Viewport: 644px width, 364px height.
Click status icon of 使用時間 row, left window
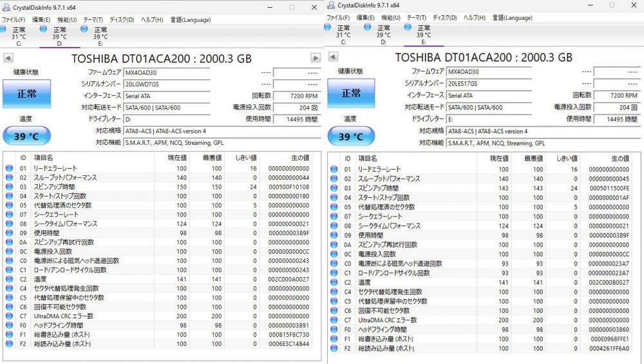pyautogui.click(x=9, y=233)
